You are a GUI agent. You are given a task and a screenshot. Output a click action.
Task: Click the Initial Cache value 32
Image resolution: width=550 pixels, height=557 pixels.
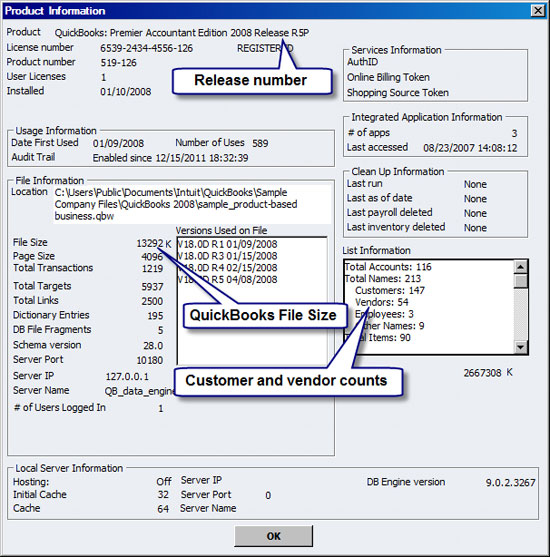coord(163,494)
